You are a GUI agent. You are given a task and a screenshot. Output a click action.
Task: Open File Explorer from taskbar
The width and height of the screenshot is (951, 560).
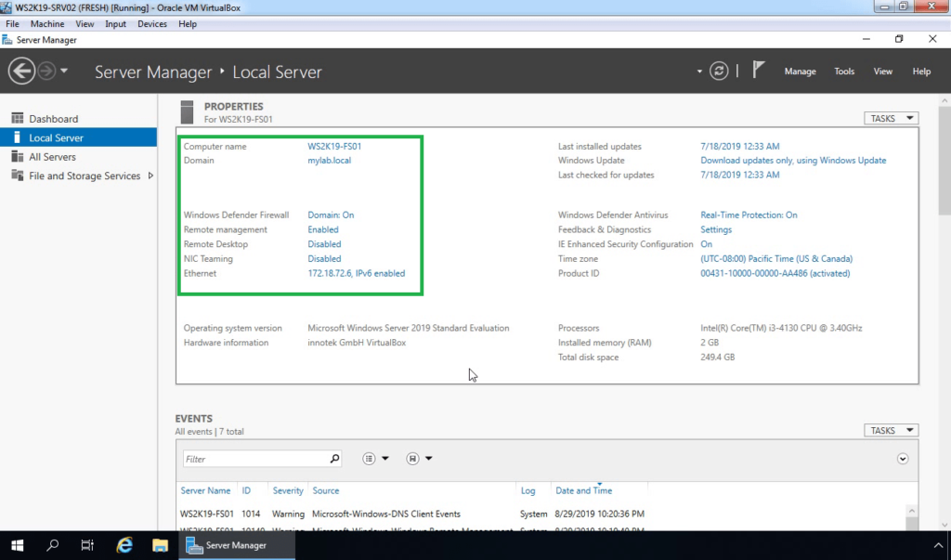pyautogui.click(x=160, y=545)
